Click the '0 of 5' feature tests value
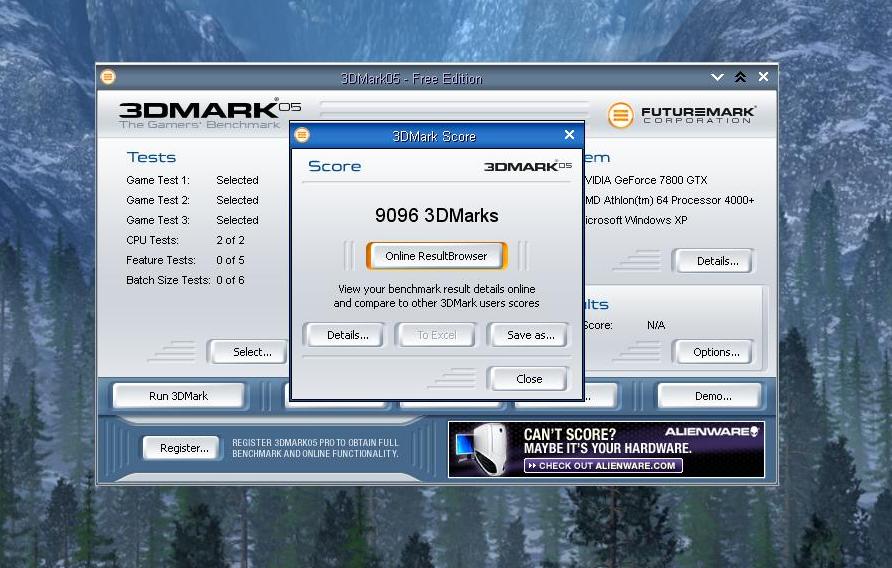 230,260
